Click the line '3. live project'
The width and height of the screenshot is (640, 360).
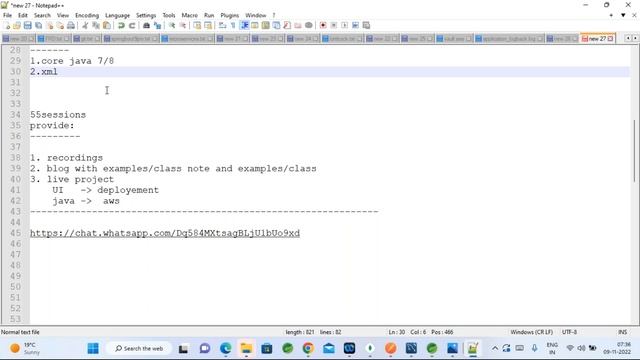pos(72,179)
